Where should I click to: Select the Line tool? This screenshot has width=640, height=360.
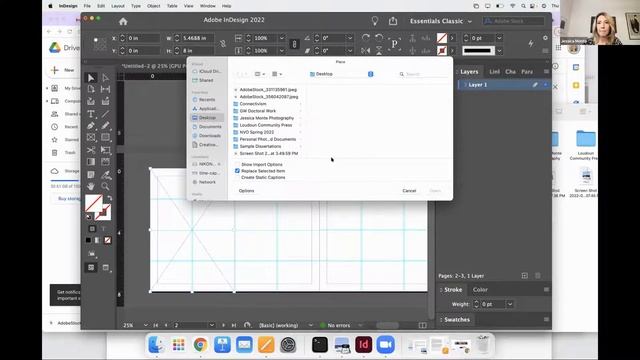tap(105, 114)
